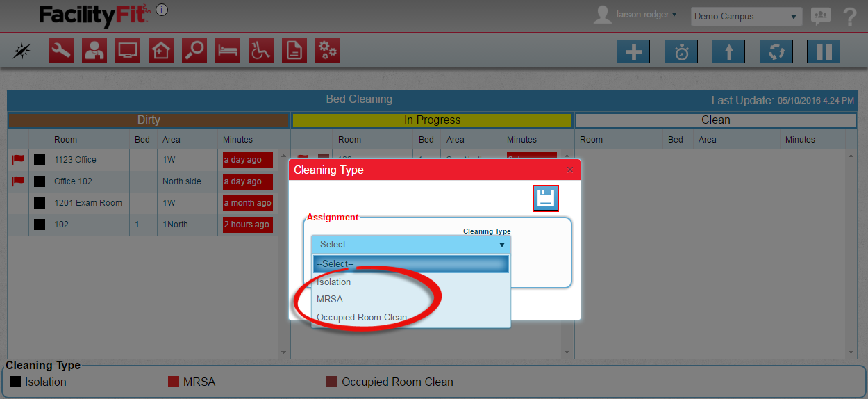
Task: Expand the larson-rodger user menu
Action: click(x=646, y=14)
